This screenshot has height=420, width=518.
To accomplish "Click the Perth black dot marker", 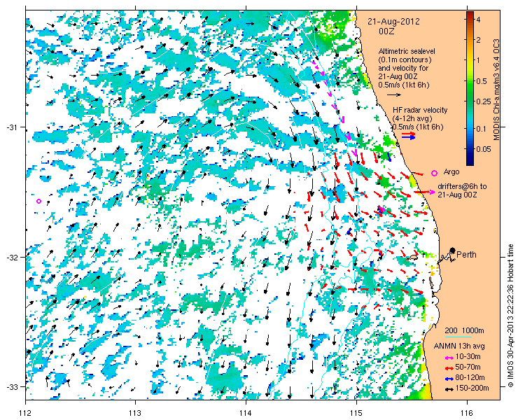I will 452,250.
